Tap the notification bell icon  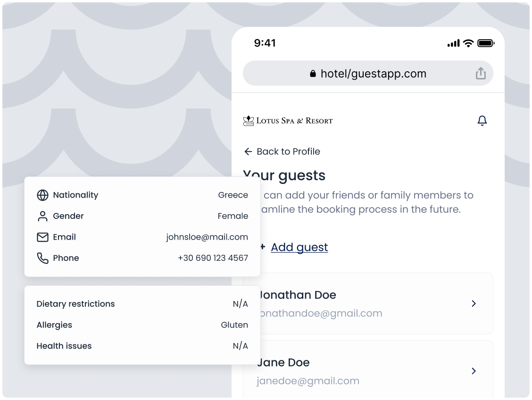tap(482, 120)
